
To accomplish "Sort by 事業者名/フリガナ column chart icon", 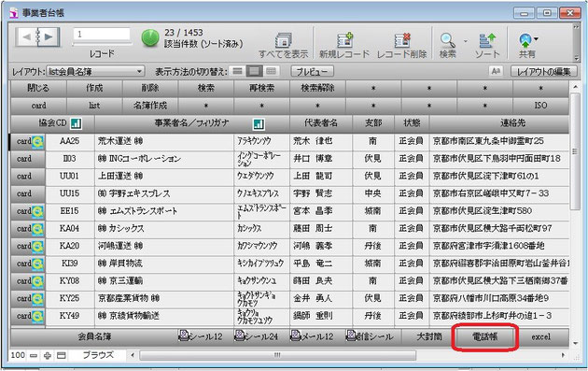I will (x=259, y=123).
